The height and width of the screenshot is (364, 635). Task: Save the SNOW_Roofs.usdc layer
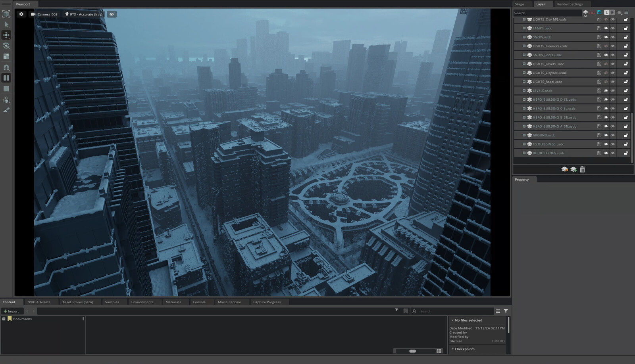pos(599,55)
